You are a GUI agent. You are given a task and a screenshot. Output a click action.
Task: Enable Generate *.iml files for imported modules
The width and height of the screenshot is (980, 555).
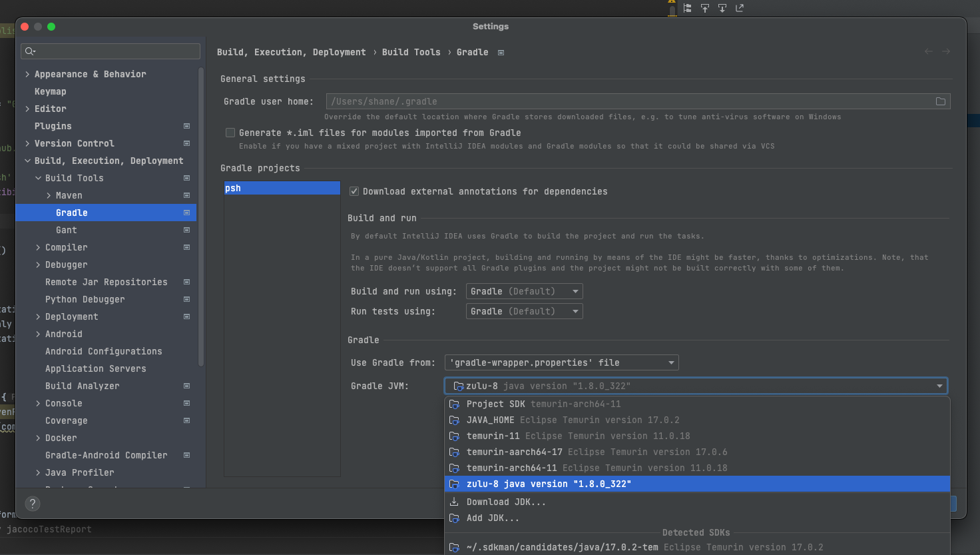[x=230, y=133]
